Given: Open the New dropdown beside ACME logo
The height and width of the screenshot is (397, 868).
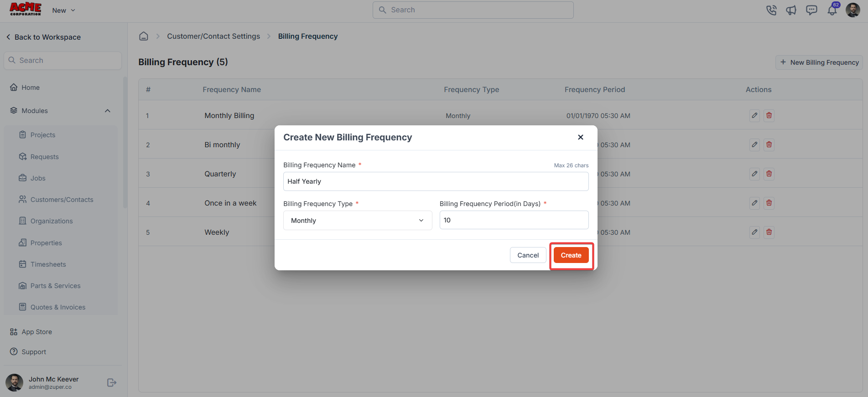Looking at the screenshot, I should [x=63, y=10].
